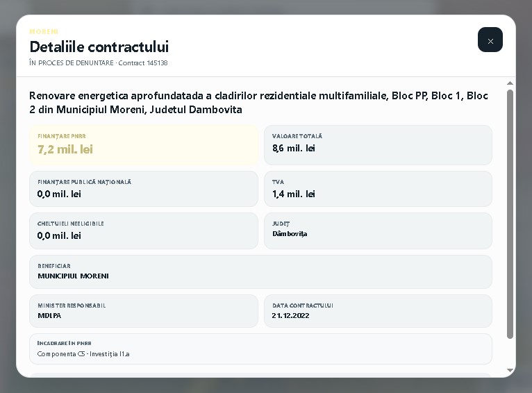Close the contract details dialog
The image size is (532, 393).
click(490, 40)
